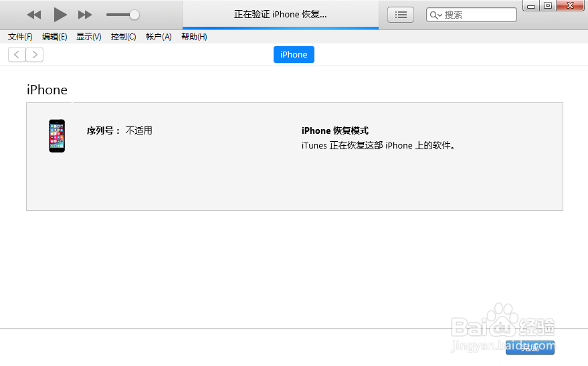
Task: Go back with the left arrow
Action: click(17, 55)
